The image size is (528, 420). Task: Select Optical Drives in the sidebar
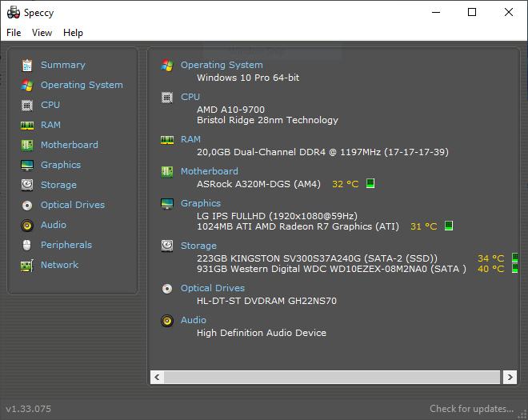coord(73,205)
